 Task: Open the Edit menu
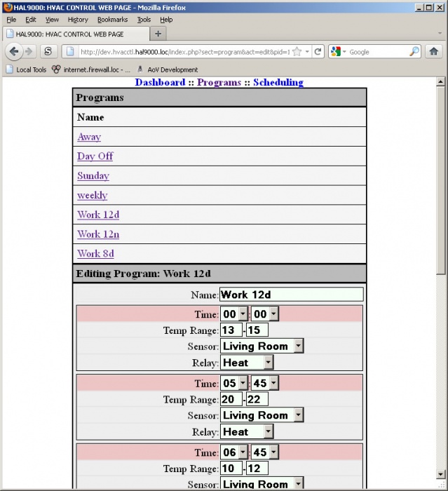(31, 20)
